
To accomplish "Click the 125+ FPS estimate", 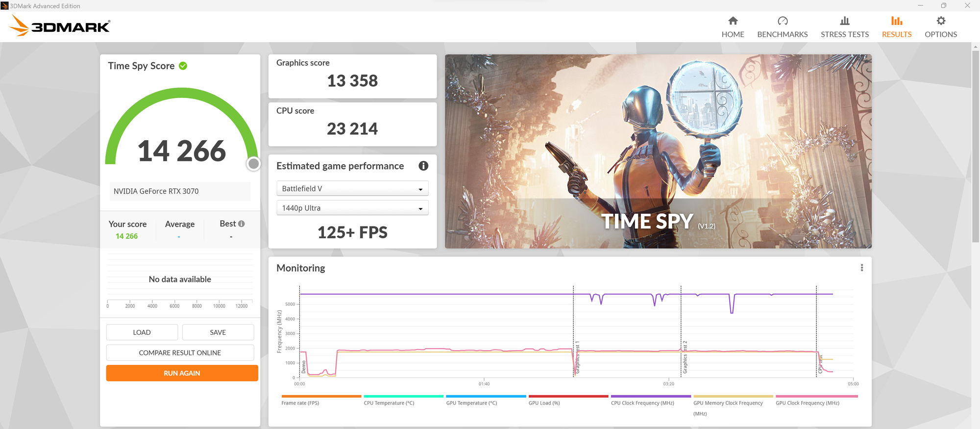I will [x=352, y=232].
